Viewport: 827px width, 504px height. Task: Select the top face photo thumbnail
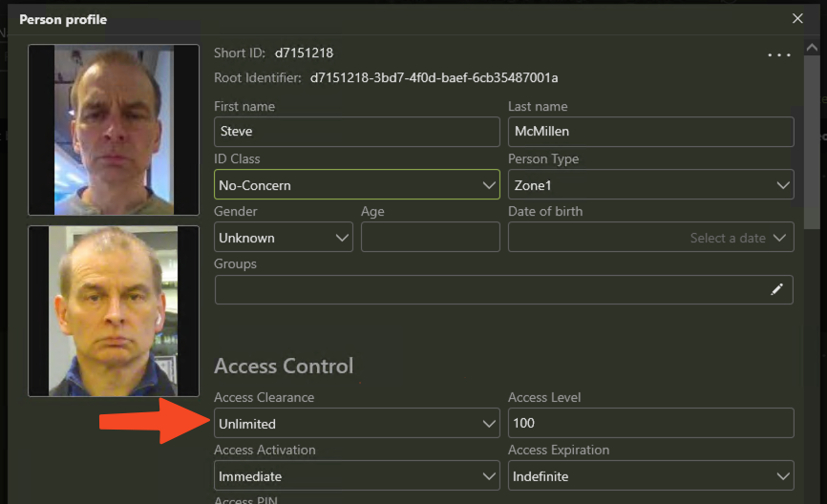point(114,130)
